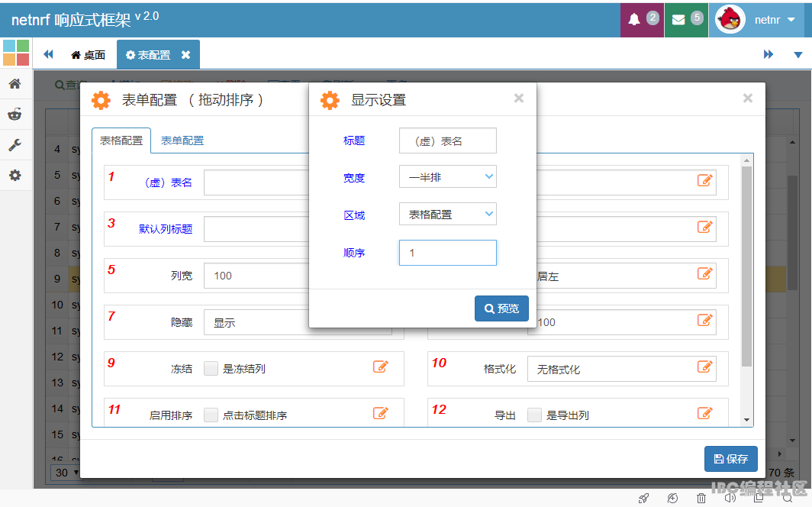Click the 保存 button
The height and width of the screenshot is (507, 812).
(730, 459)
